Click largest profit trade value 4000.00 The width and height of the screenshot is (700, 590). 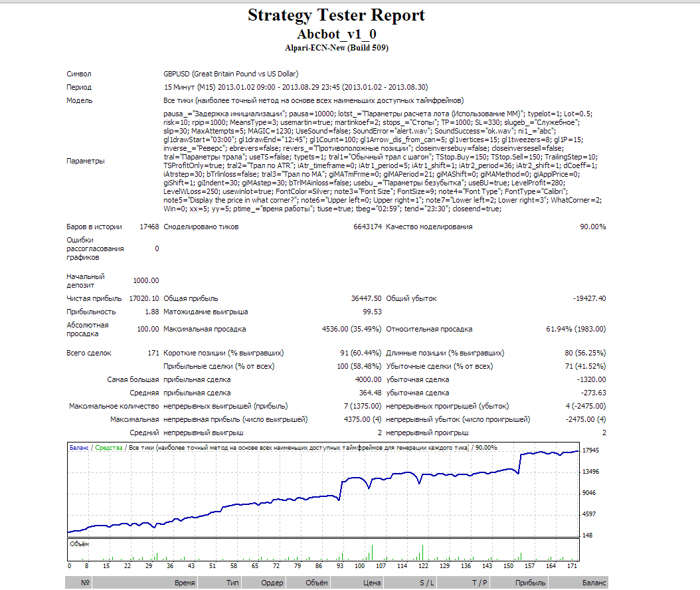(369, 379)
